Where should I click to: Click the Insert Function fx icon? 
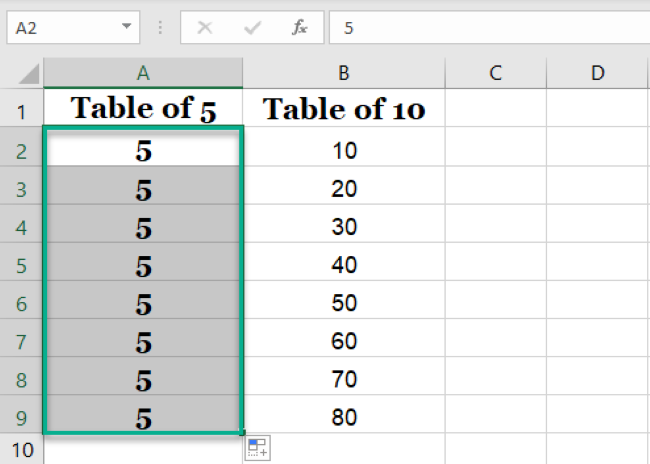coord(299,27)
